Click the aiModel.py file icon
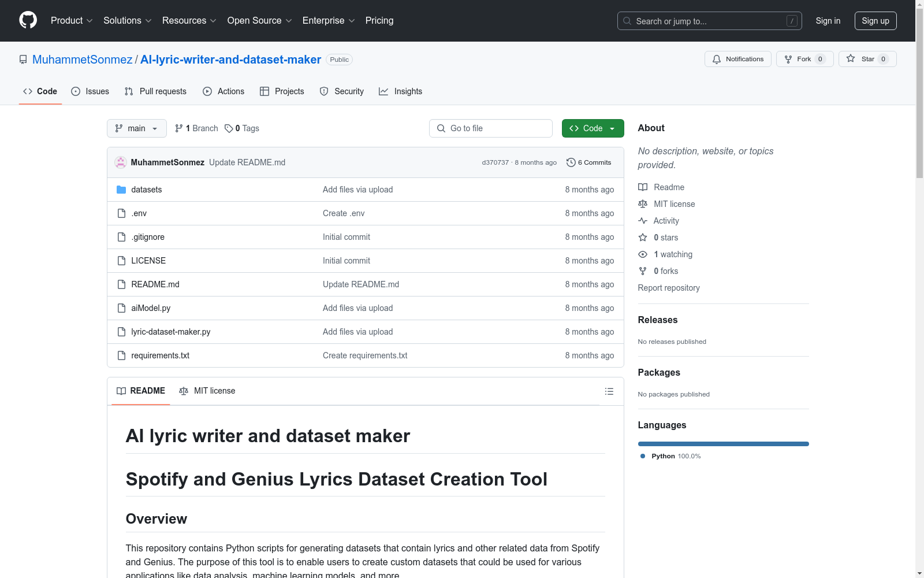The height and width of the screenshot is (578, 924). point(121,308)
